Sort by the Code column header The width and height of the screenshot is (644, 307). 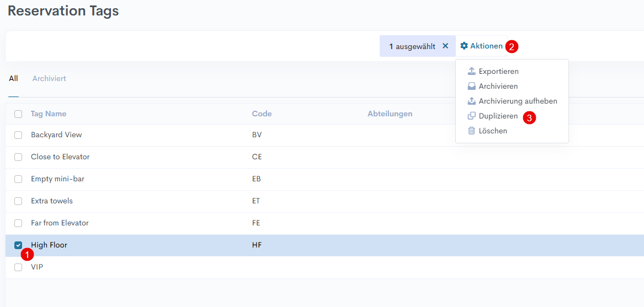(262, 114)
